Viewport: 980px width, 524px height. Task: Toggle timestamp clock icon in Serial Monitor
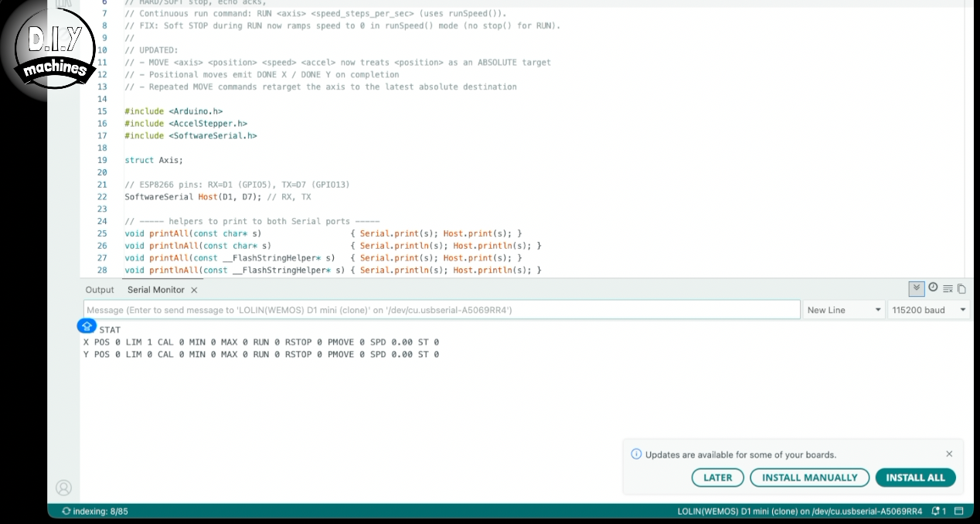pos(933,288)
